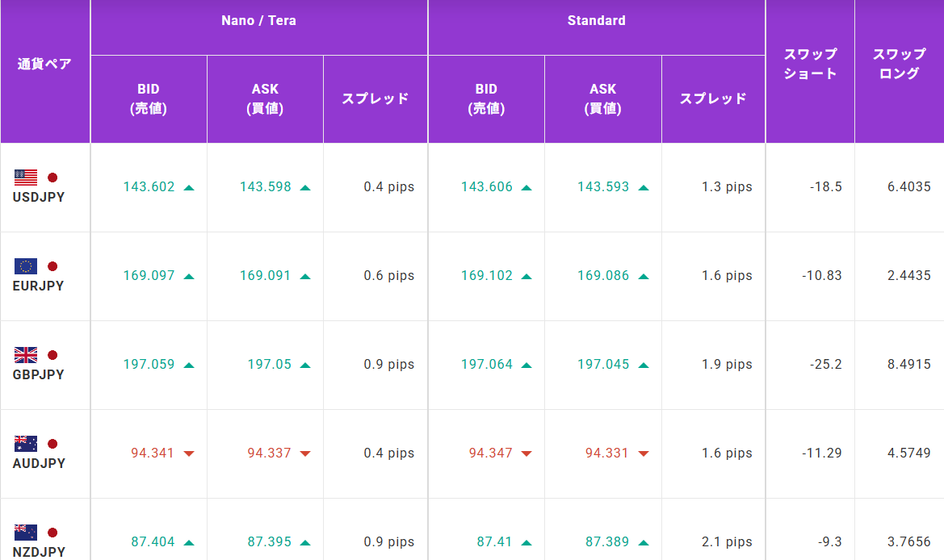Click the up arrow next to 87.389
This screenshot has height=560, width=944.
point(644,542)
